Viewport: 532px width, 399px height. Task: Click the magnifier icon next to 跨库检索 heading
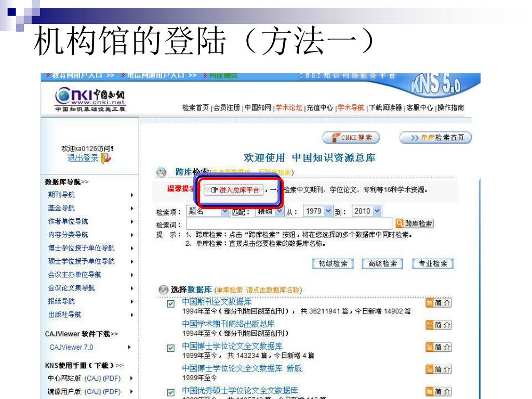coord(162,172)
